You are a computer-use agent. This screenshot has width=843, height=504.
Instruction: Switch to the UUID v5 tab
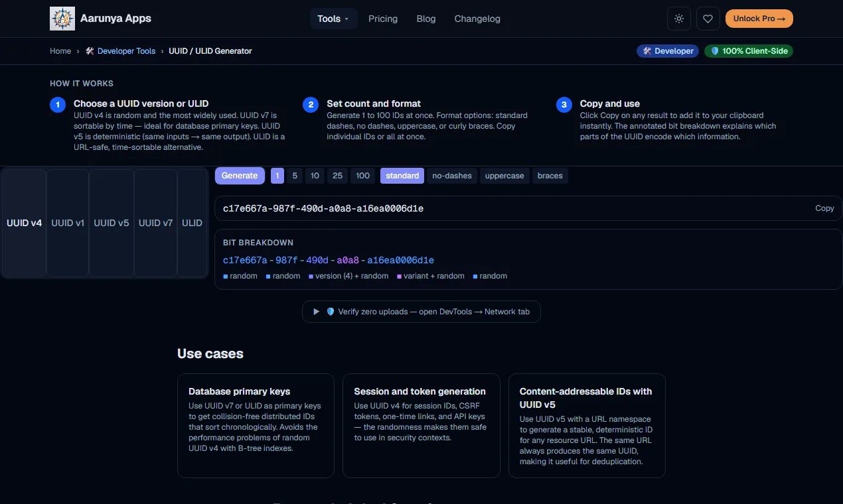[x=112, y=223]
